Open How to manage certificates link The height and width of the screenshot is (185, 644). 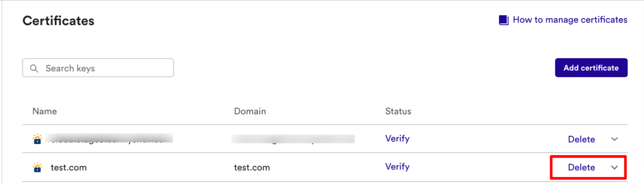pyautogui.click(x=570, y=20)
